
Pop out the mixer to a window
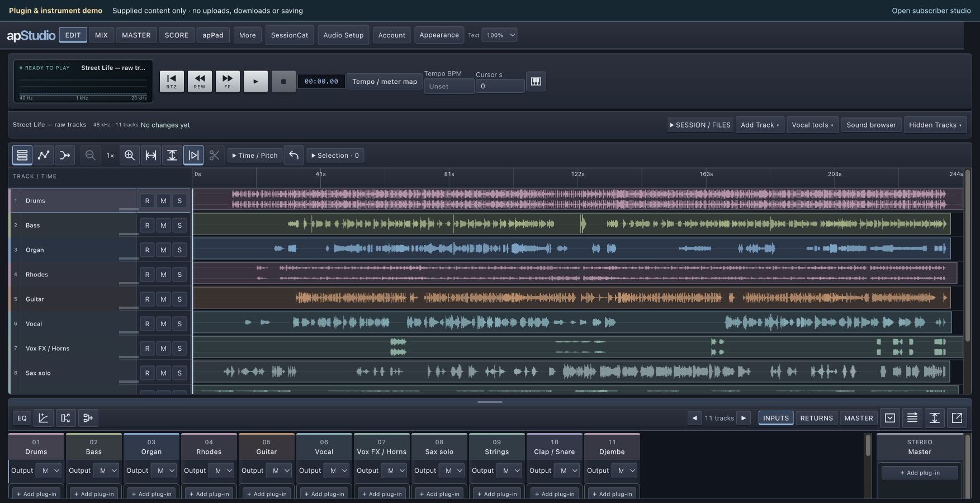point(957,417)
